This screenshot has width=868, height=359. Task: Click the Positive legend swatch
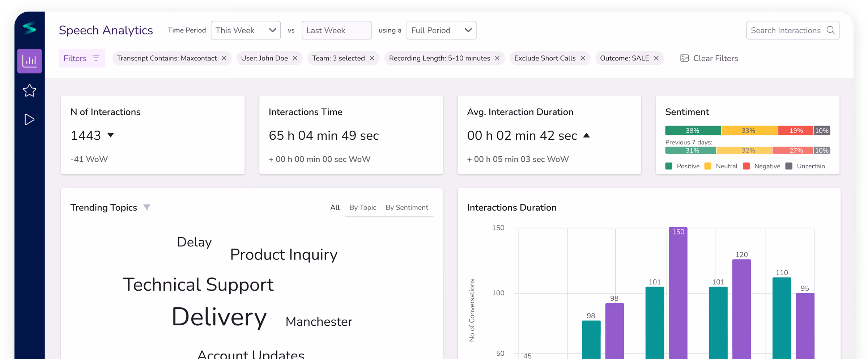pyautogui.click(x=669, y=166)
